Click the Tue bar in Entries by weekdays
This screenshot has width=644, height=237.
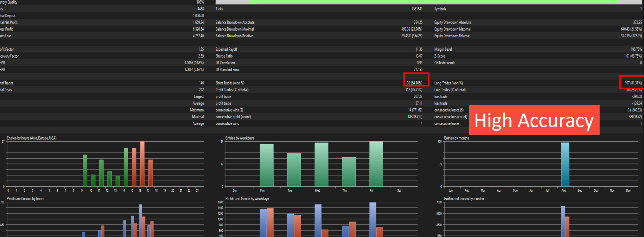(294, 170)
